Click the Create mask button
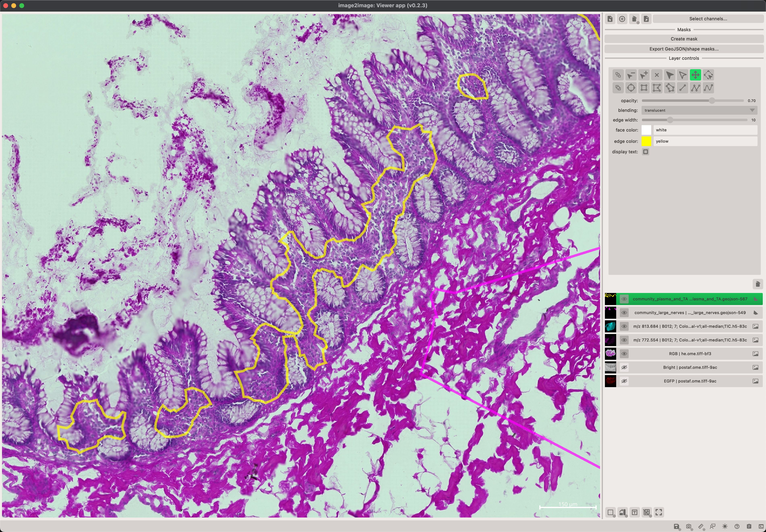Viewport: 766px width, 532px height. tap(684, 39)
